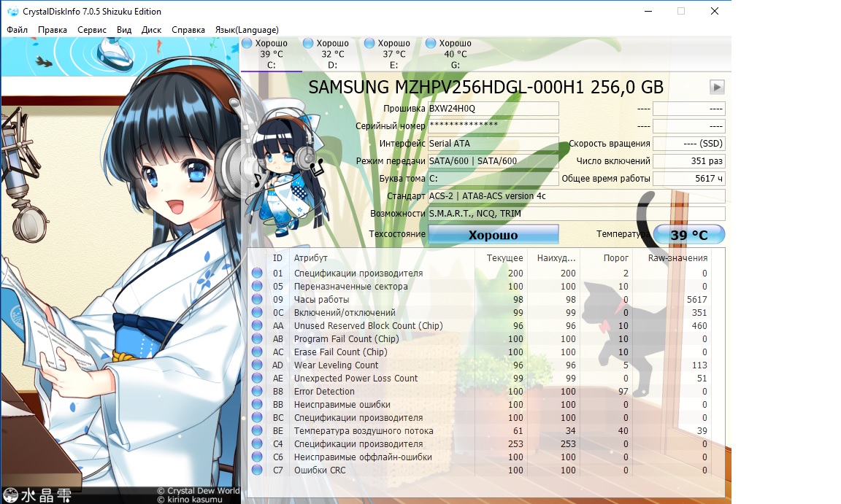Click the 39 °C temperature button
The width and height of the screenshot is (841, 504).
click(689, 235)
